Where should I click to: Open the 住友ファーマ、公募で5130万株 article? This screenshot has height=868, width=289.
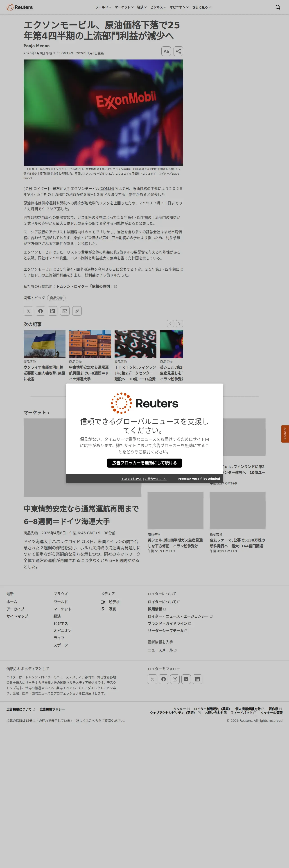click(x=237, y=543)
